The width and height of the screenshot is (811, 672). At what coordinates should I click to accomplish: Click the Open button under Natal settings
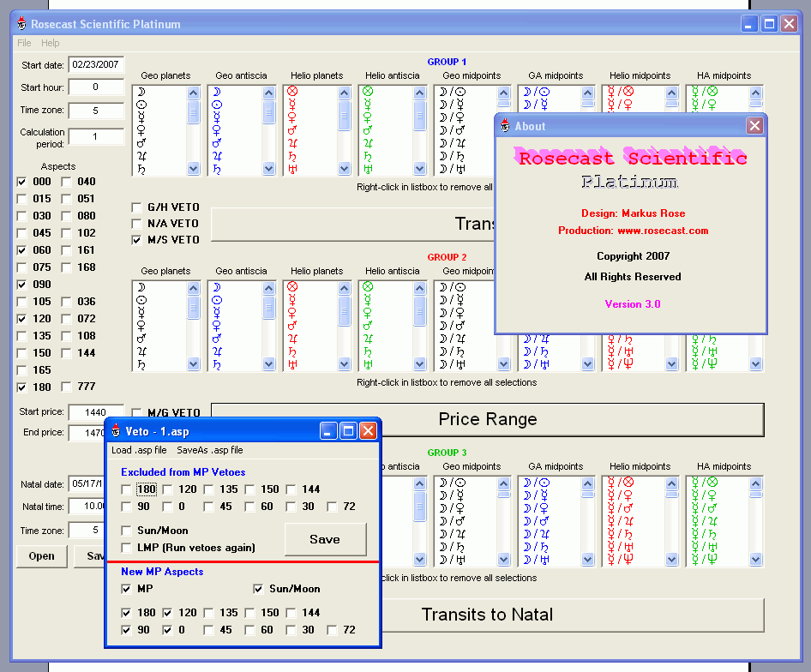pyautogui.click(x=41, y=556)
